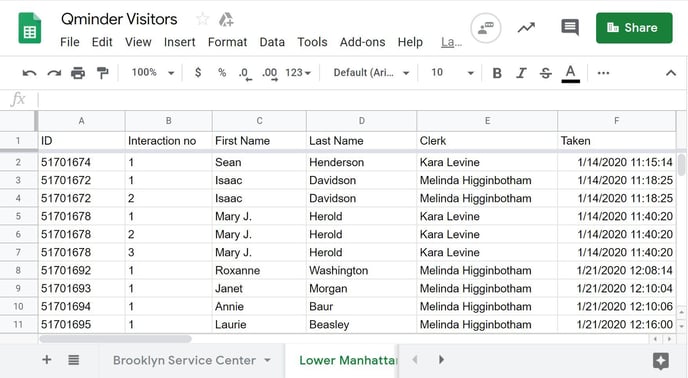Open the Insert menu
The width and height of the screenshot is (688, 378).
click(x=179, y=42)
